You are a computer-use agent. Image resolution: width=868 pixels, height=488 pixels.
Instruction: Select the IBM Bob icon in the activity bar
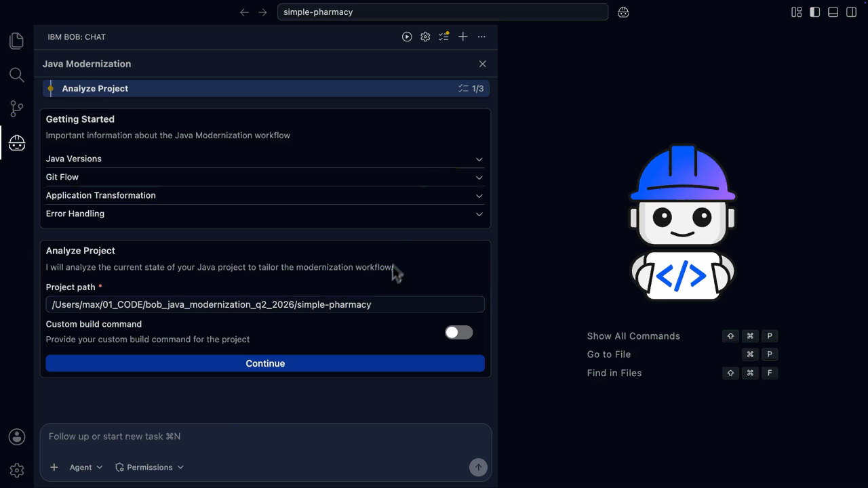17,143
